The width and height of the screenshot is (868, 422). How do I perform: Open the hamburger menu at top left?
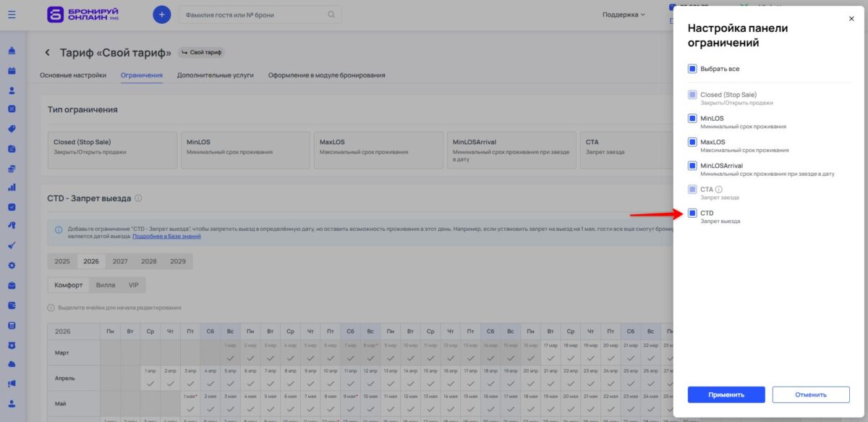12,14
